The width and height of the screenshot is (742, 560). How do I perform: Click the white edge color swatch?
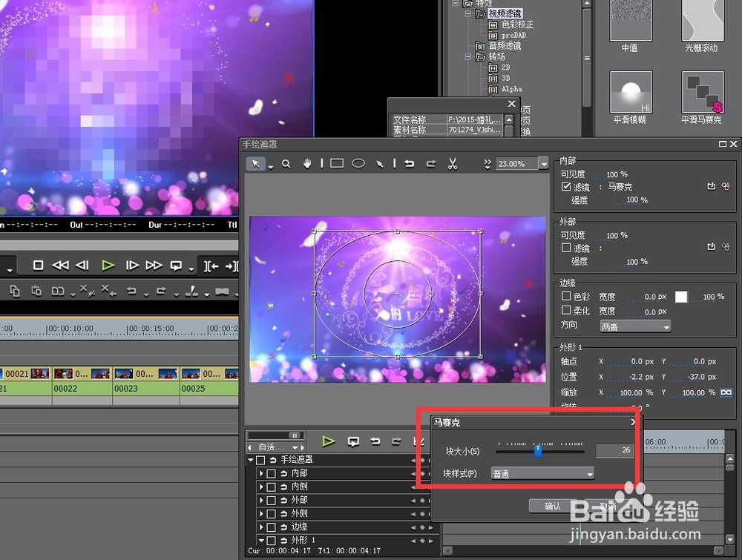tap(681, 297)
